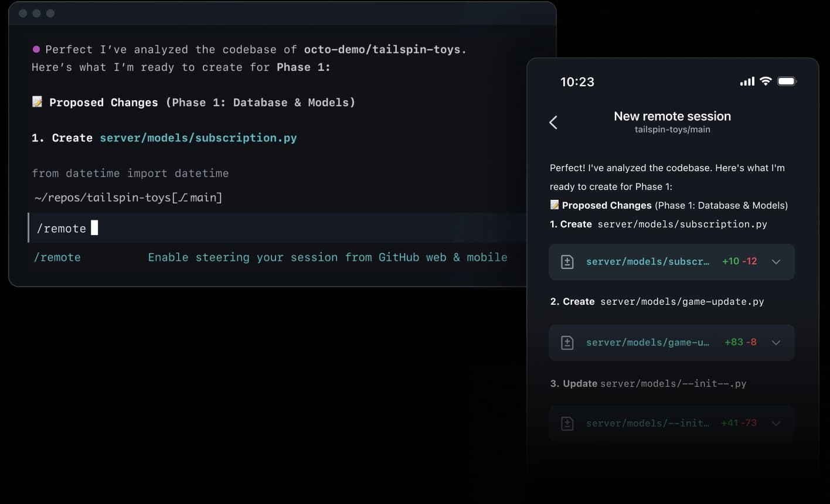Screen dimensions: 830x504
Task: Click 'octo-demo/tailspin-toys' repo name in terminal
Action: coord(382,49)
